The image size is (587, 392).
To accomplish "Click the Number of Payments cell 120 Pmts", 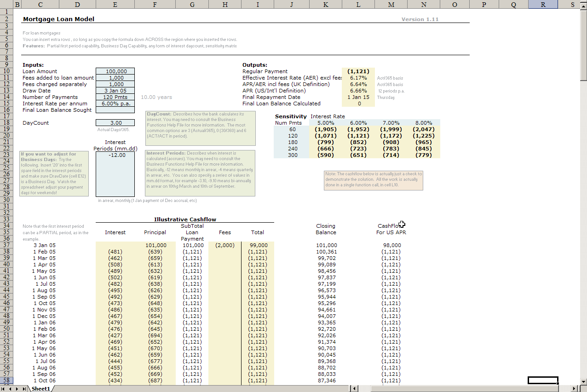I will [115, 97].
